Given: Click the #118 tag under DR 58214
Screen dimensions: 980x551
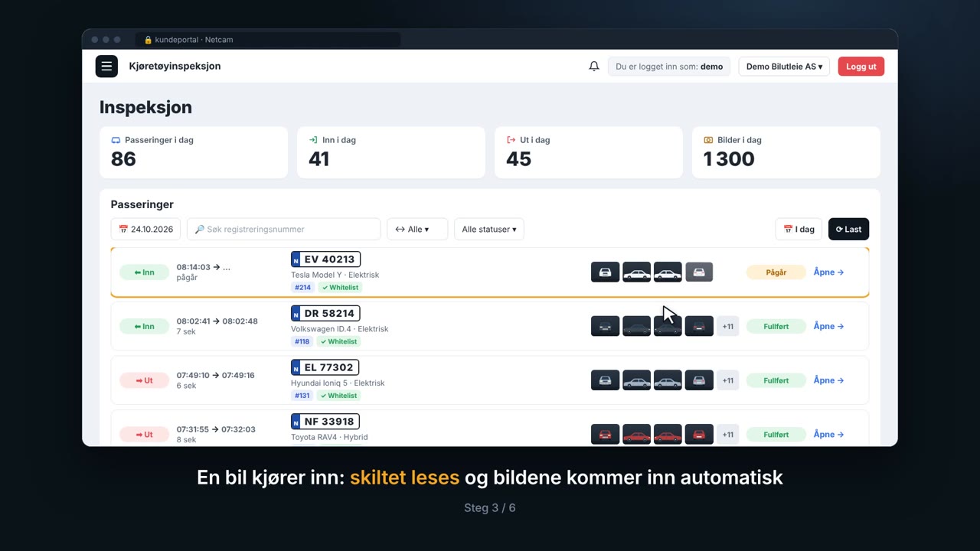Looking at the screenshot, I should (x=302, y=342).
